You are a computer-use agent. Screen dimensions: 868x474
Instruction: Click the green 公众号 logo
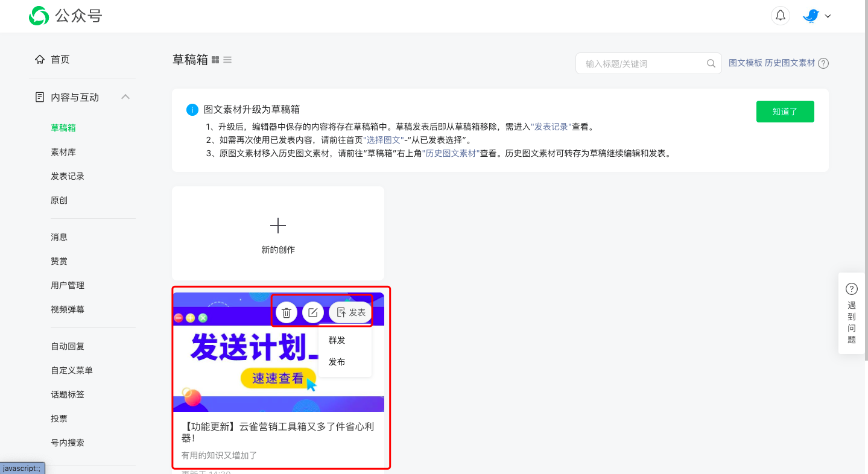click(38, 15)
